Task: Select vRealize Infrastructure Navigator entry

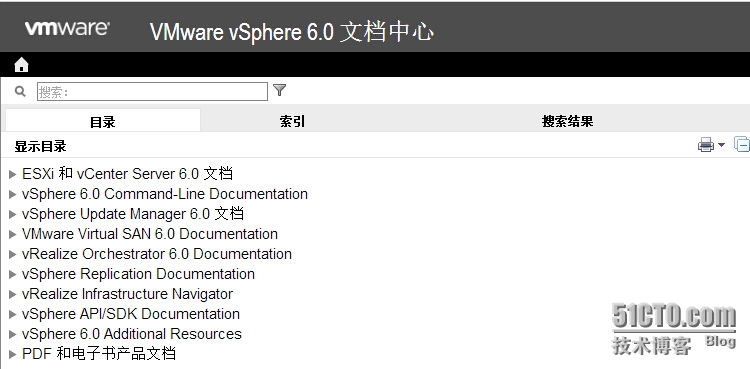Action: coord(127,294)
